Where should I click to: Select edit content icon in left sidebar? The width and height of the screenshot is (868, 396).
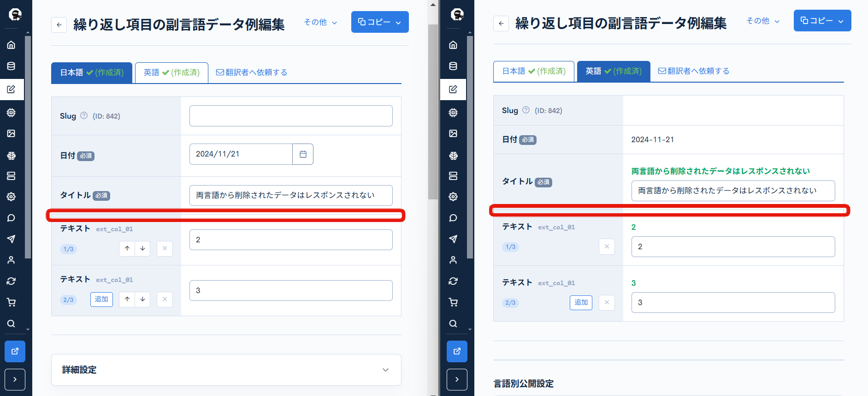(x=12, y=89)
